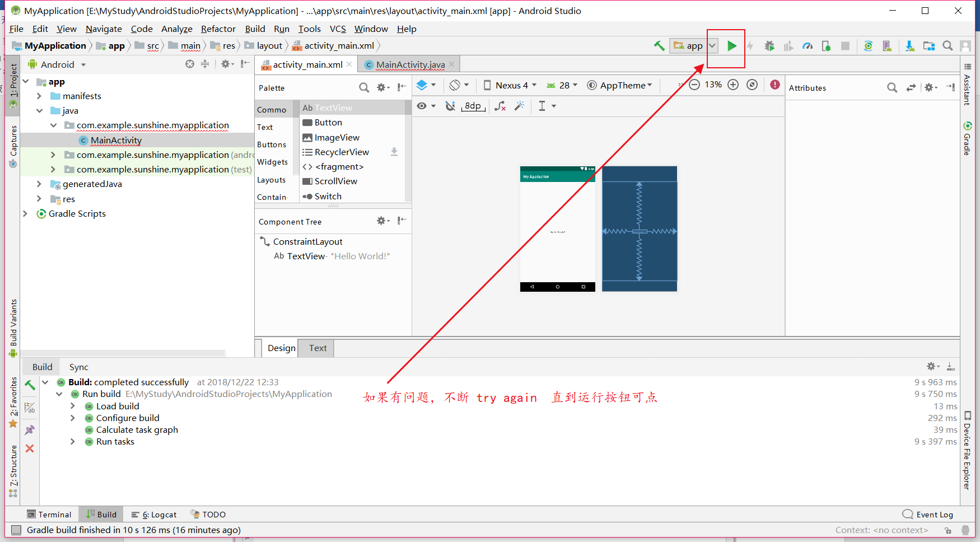Open the 6: Logcat tool window

[x=153, y=514]
